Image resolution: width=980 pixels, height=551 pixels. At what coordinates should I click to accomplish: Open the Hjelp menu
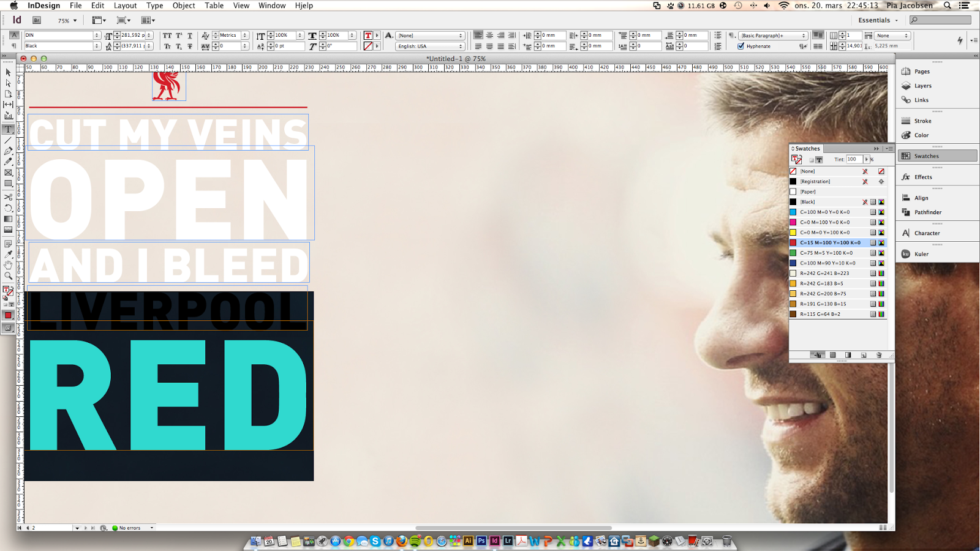pos(304,6)
